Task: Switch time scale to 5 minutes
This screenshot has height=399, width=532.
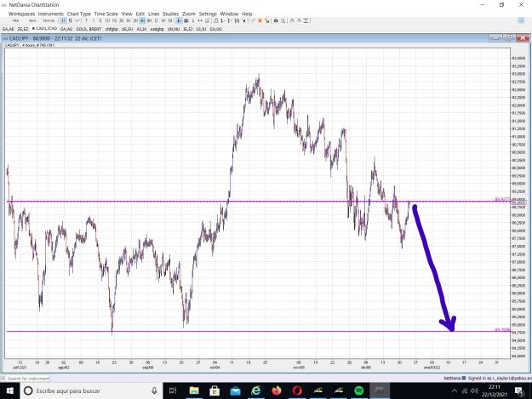Action: click(x=100, y=20)
